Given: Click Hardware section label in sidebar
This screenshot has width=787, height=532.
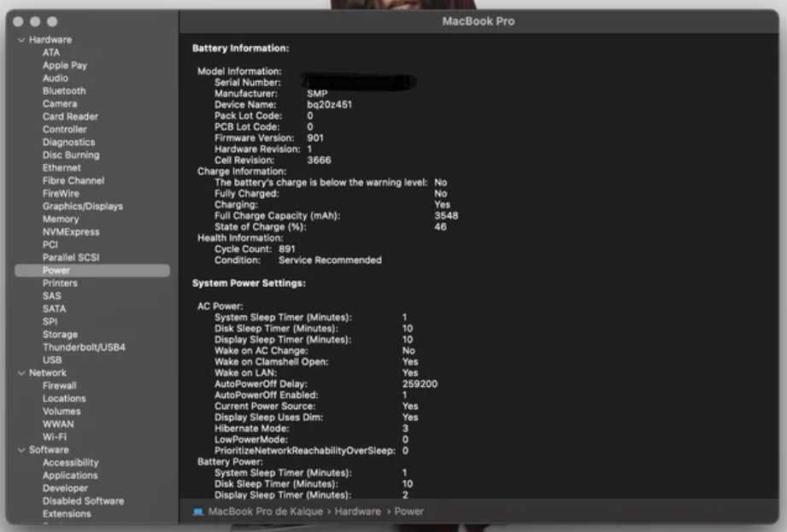Looking at the screenshot, I should [x=50, y=39].
